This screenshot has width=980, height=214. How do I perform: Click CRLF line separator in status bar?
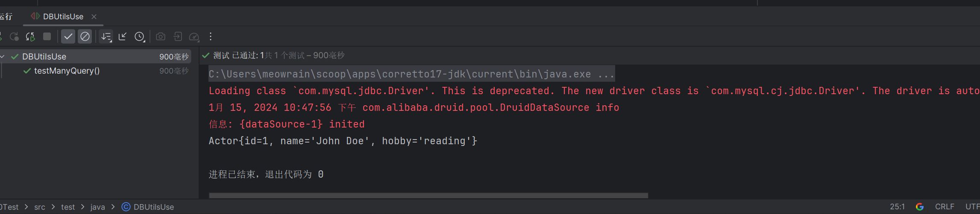click(944, 207)
